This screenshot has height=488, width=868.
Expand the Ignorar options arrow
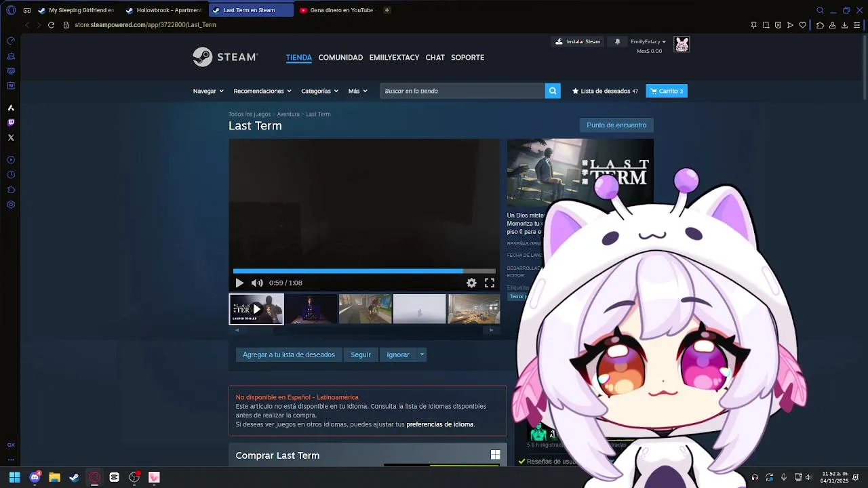pos(422,354)
